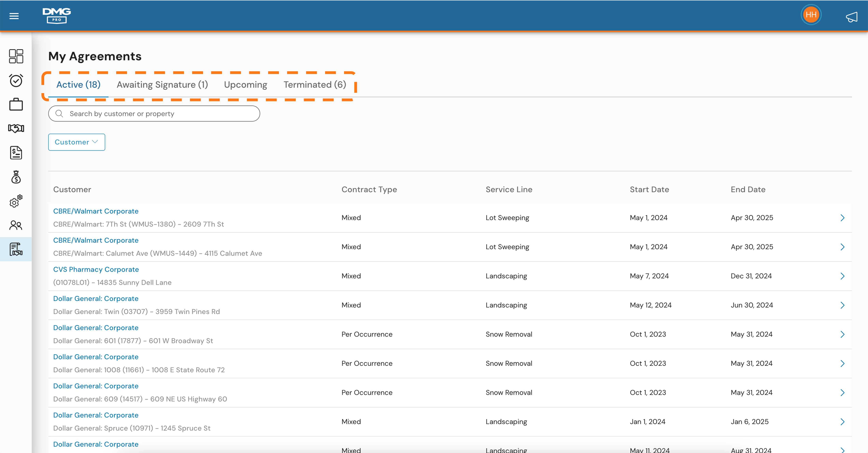Open arrow for the Calumet Ave agreement row
Image resolution: width=868 pixels, height=453 pixels.
tap(842, 247)
